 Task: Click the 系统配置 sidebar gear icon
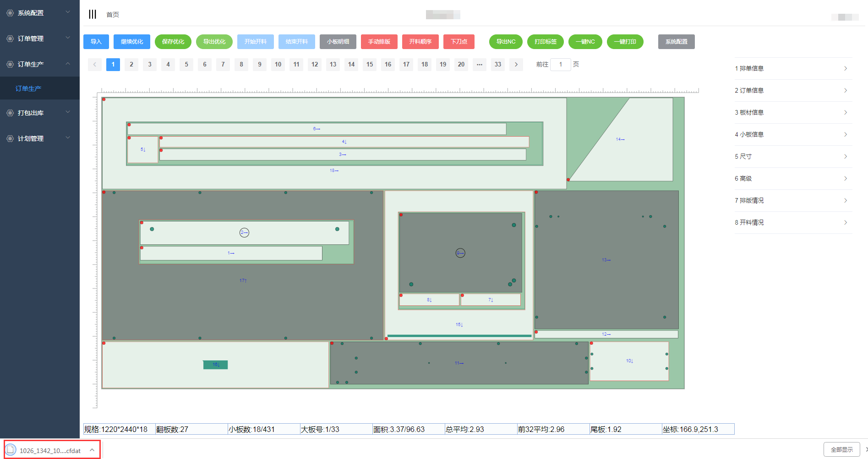pyautogui.click(x=10, y=13)
